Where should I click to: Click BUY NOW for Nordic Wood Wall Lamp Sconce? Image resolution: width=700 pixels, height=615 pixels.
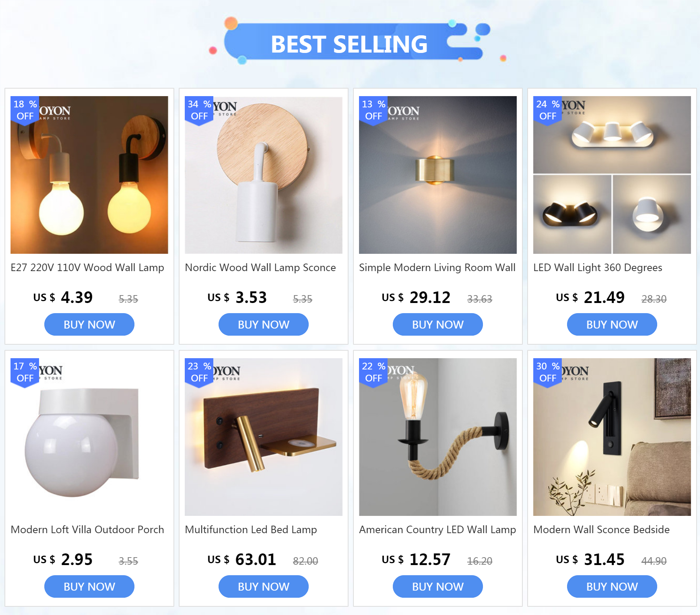click(x=264, y=324)
